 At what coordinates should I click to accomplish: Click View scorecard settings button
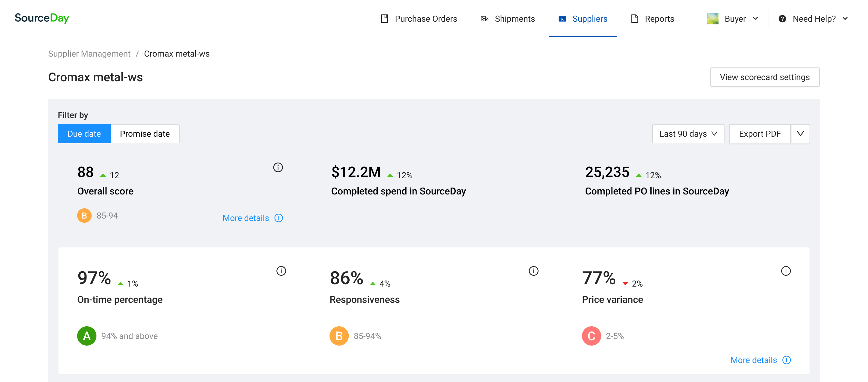point(764,77)
